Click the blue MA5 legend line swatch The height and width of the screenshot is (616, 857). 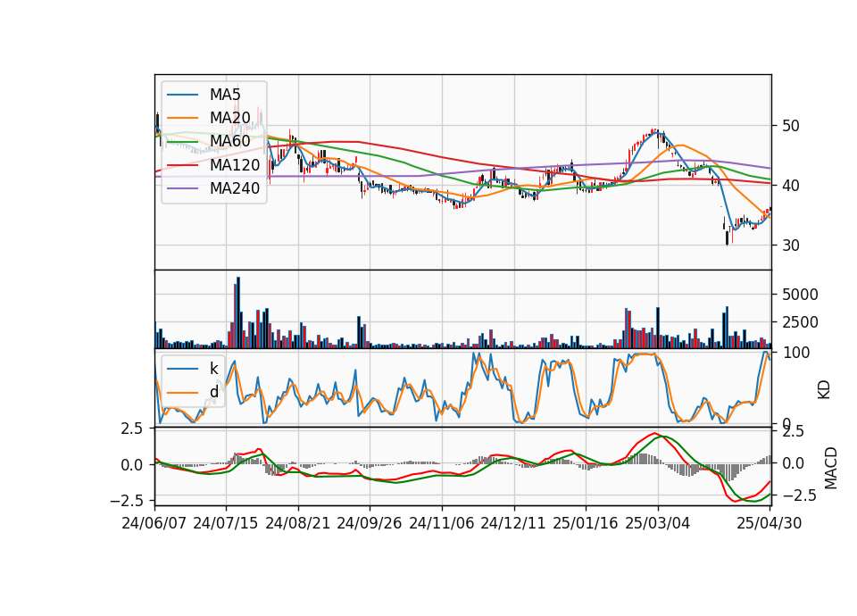point(182,95)
